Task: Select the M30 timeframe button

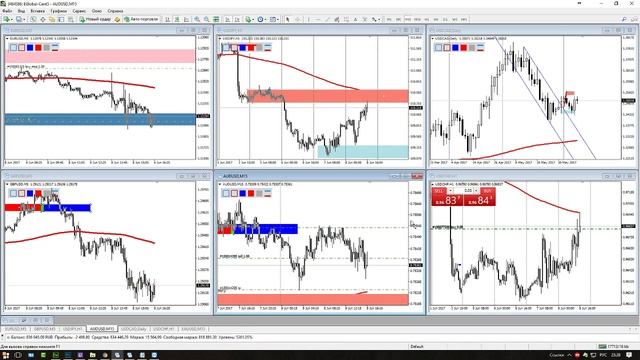Action: (417, 19)
